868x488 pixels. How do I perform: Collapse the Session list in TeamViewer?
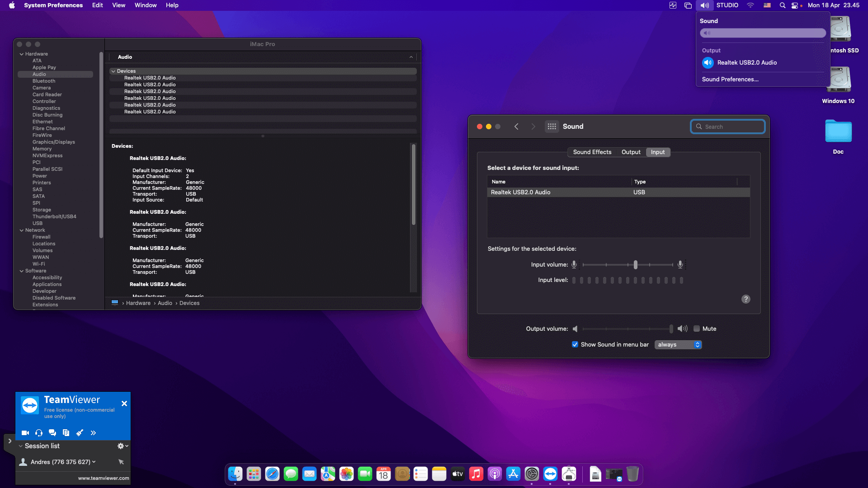(20, 446)
